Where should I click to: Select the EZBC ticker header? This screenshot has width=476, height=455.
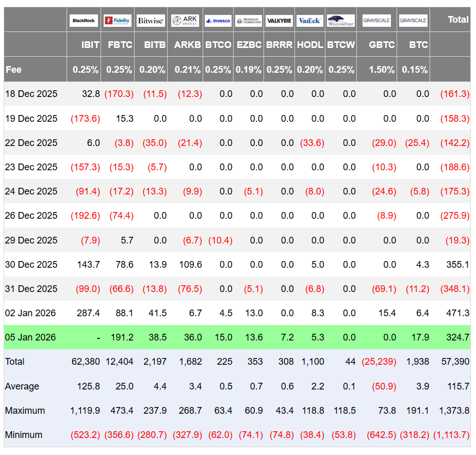tap(249, 45)
